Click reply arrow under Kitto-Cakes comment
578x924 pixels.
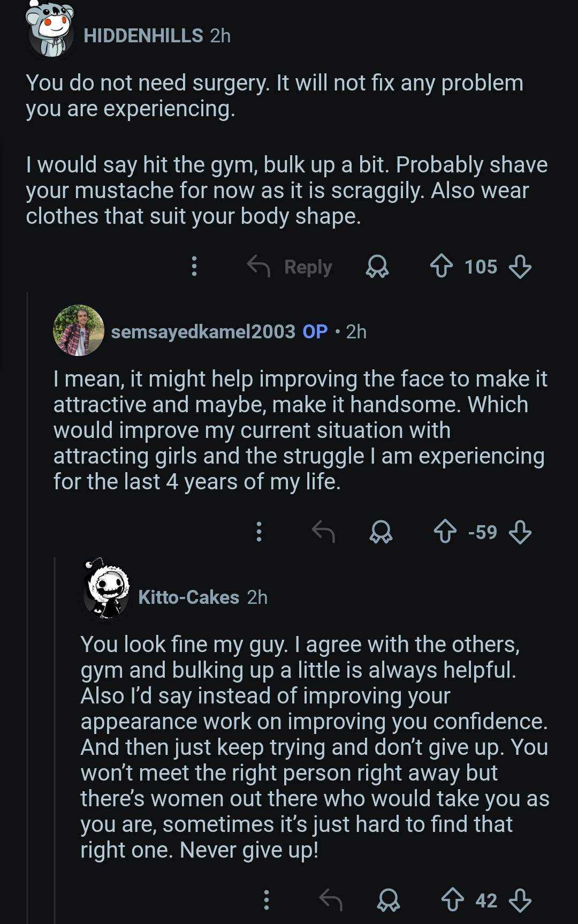331,900
